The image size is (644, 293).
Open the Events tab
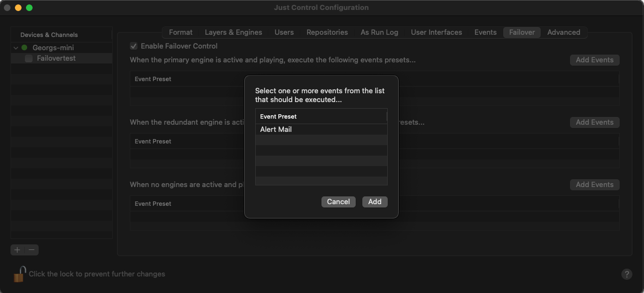pyautogui.click(x=485, y=33)
